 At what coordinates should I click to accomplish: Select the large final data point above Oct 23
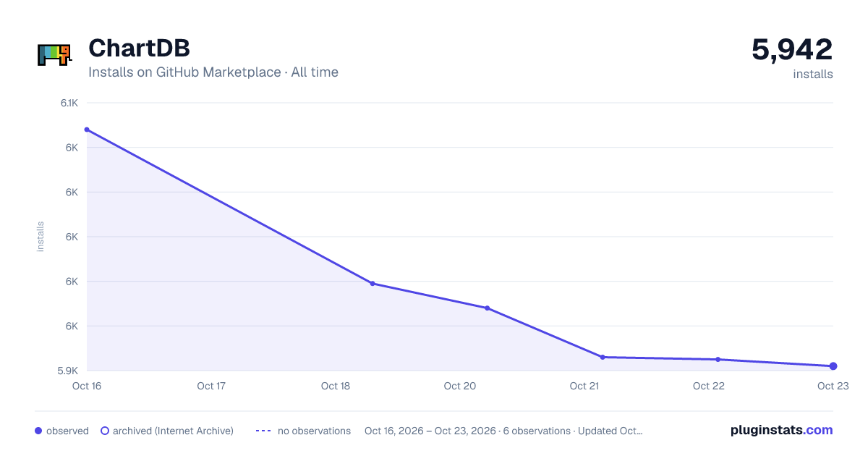click(833, 366)
